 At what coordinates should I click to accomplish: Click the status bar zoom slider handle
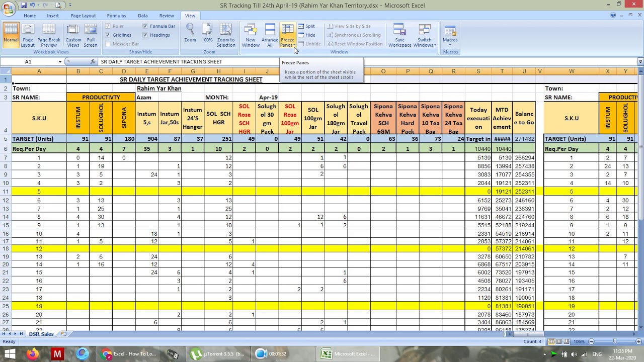(x=616, y=342)
